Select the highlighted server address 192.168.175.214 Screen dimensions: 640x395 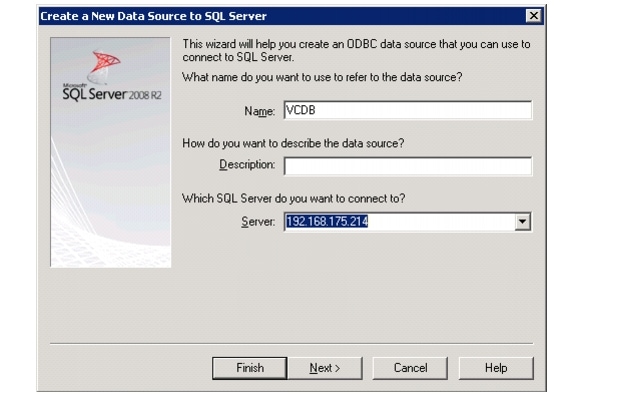point(327,222)
